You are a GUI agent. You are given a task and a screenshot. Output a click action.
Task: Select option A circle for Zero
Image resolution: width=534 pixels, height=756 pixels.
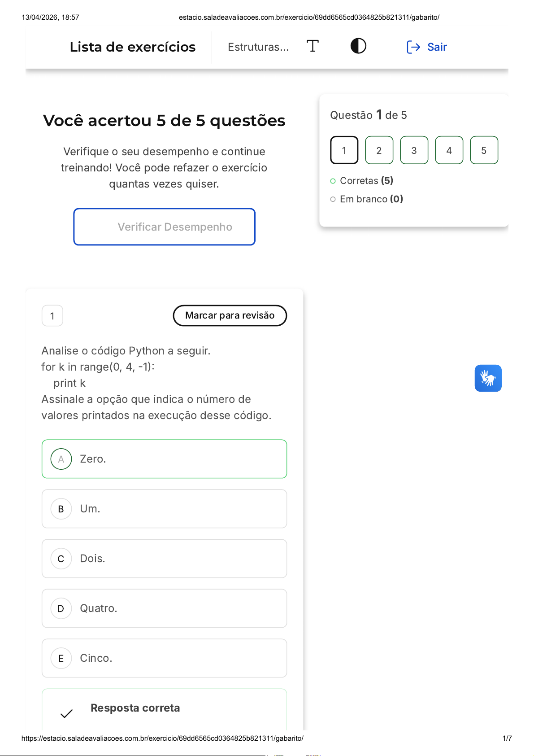[x=61, y=459]
